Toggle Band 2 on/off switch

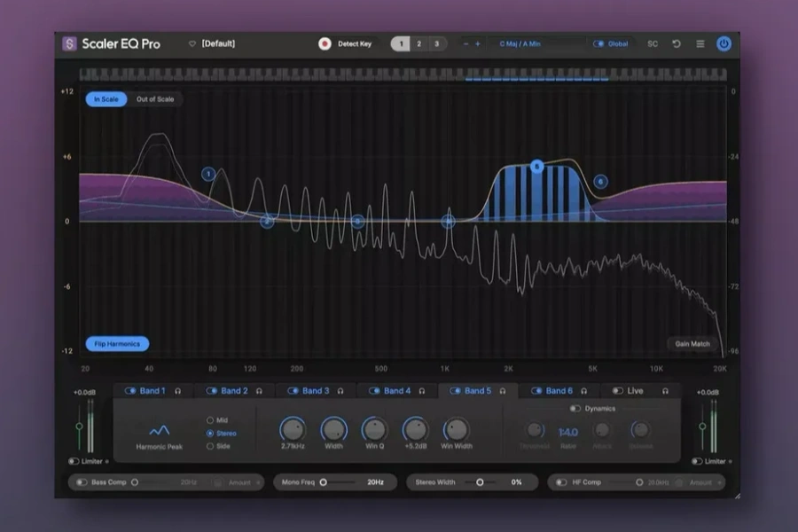211,391
